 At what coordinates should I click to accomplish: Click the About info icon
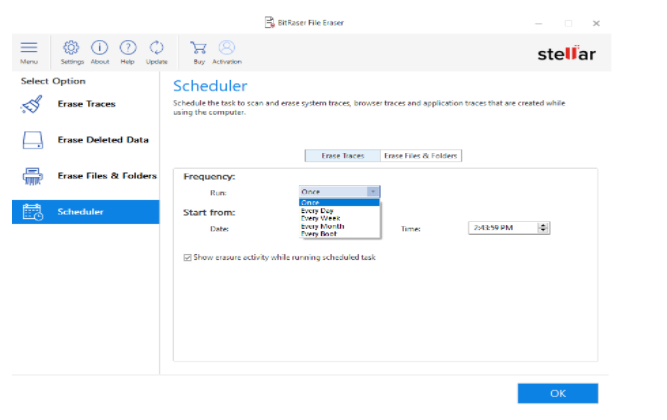(x=100, y=47)
